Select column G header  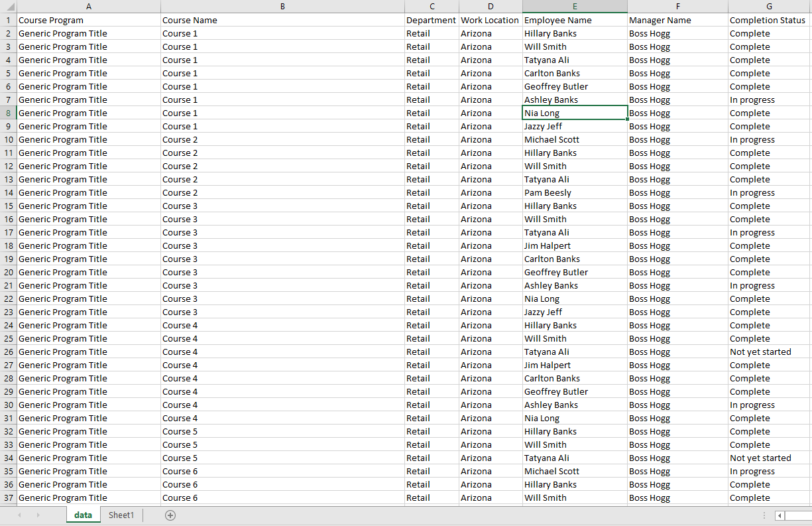point(770,7)
